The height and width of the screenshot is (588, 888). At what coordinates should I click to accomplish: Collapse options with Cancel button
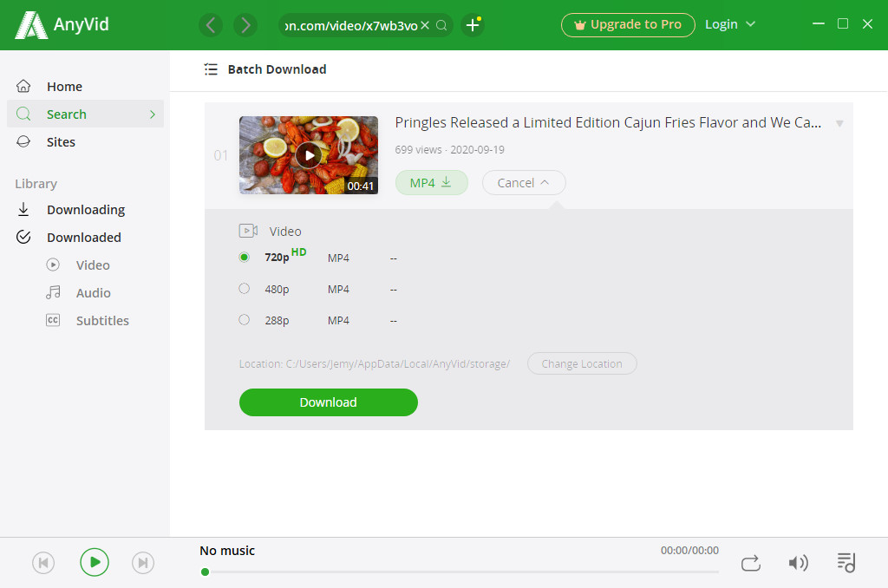click(x=524, y=182)
